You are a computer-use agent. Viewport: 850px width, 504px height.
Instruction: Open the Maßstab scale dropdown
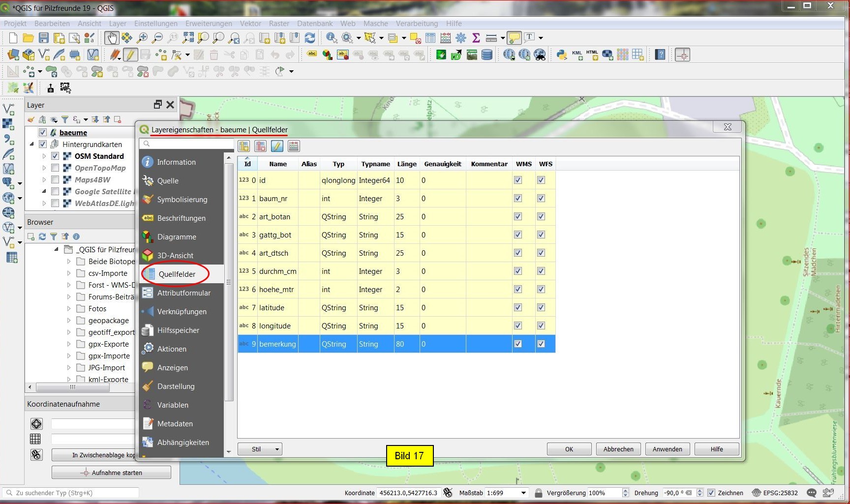523,493
